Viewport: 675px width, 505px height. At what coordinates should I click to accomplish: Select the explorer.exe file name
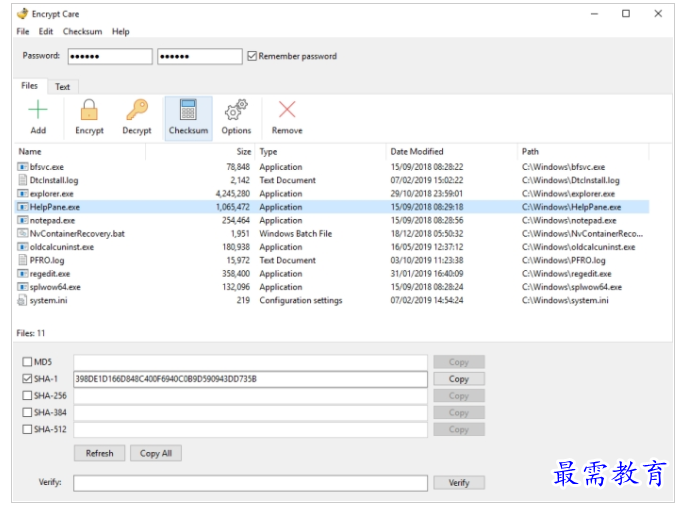52,194
